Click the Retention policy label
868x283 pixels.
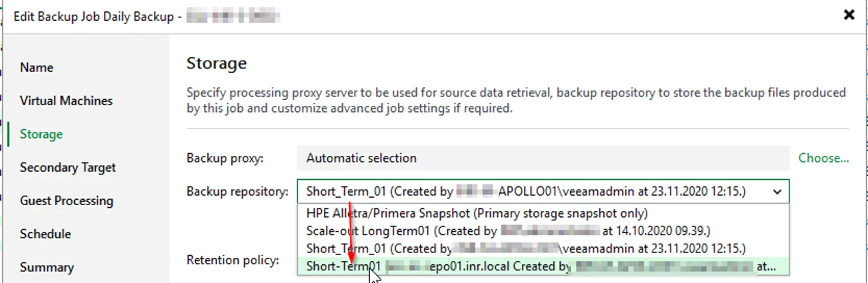pyautogui.click(x=233, y=260)
